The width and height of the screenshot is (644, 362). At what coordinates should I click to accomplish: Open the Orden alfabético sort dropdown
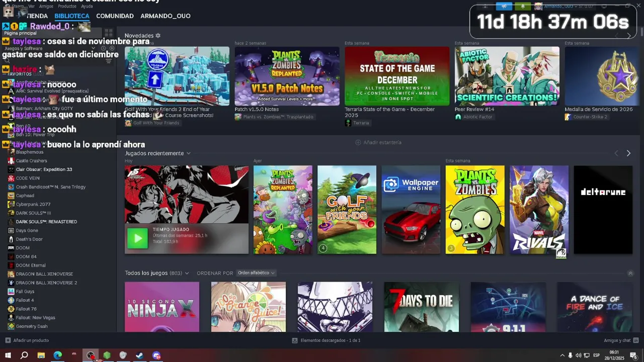256,273
